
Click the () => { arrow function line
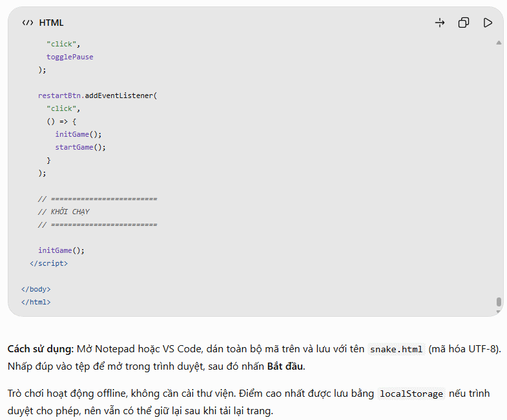pos(61,121)
